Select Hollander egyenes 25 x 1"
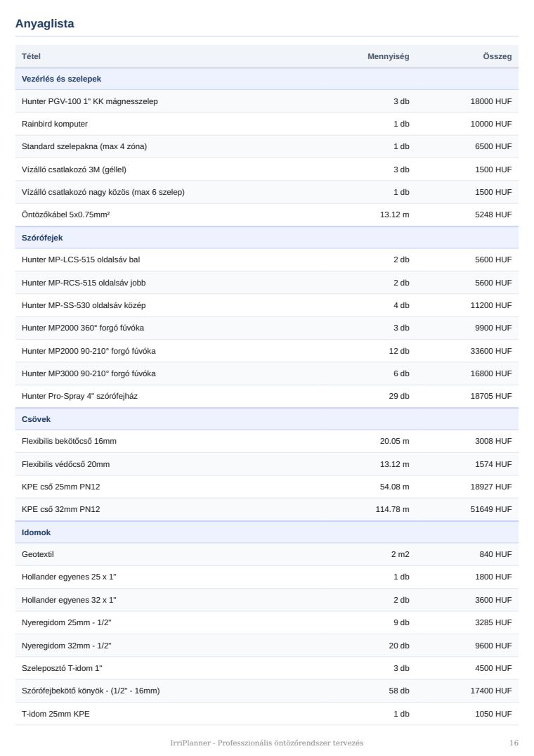 pos(69,577)
